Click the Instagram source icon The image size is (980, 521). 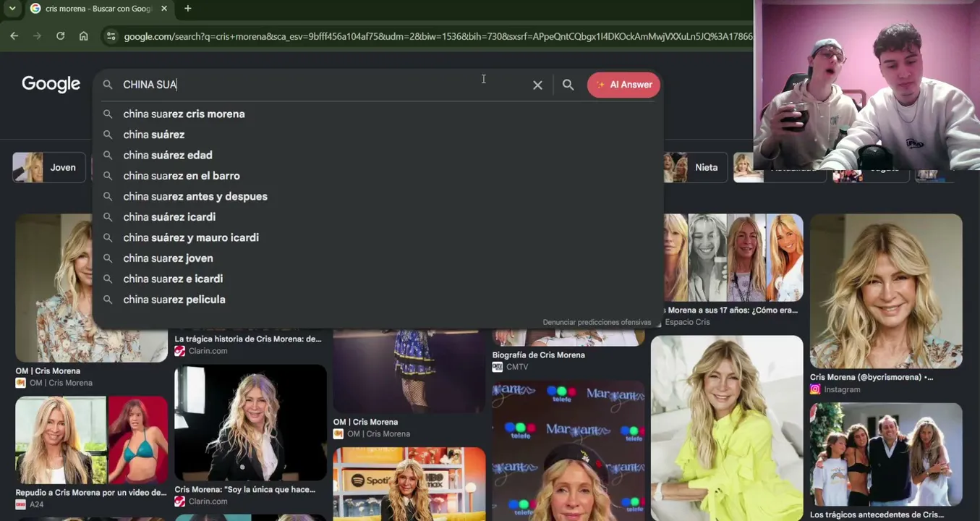click(x=815, y=389)
